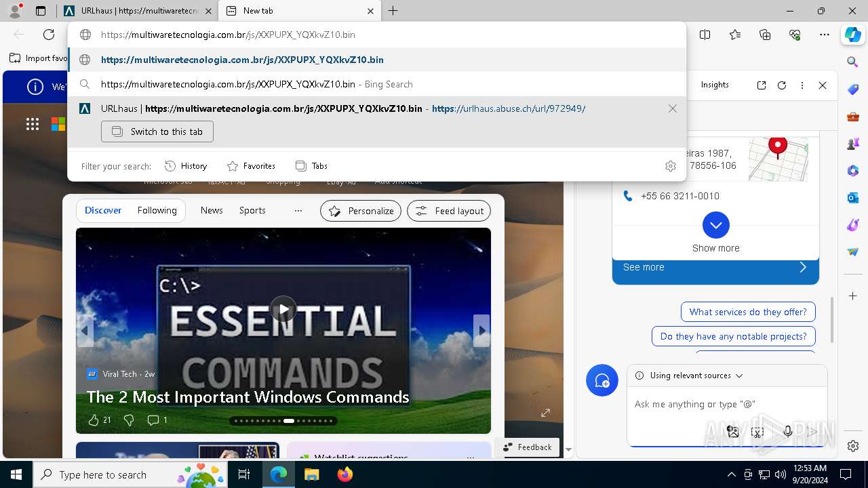Image resolution: width=868 pixels, height=488 pixels.
Task: Open comments on Windows Commands story
Action: 157,420
